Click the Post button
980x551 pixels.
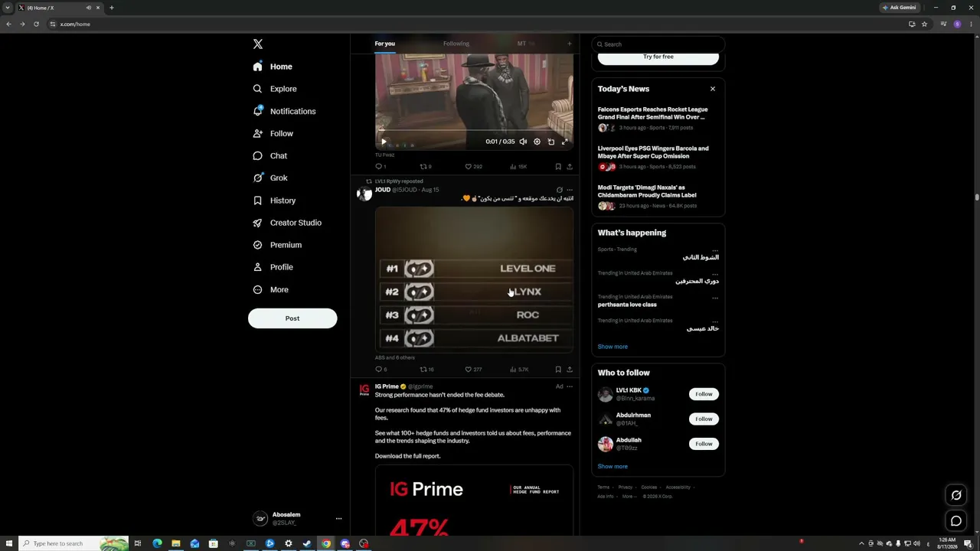point(292,318)
